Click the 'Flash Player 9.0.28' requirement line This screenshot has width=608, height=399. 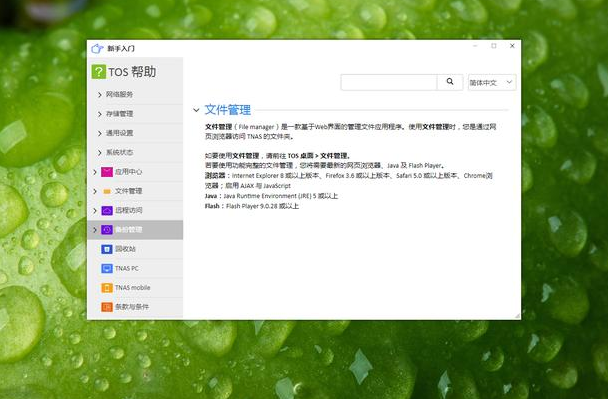tap(252, 206)
